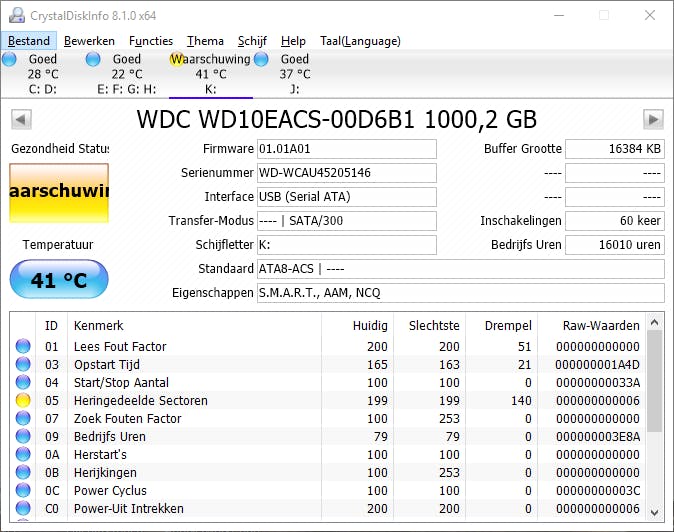Viewport: 674px width, 532px height.
Task: Click the 41 °C temperature button
Action: tap(59, 279)
